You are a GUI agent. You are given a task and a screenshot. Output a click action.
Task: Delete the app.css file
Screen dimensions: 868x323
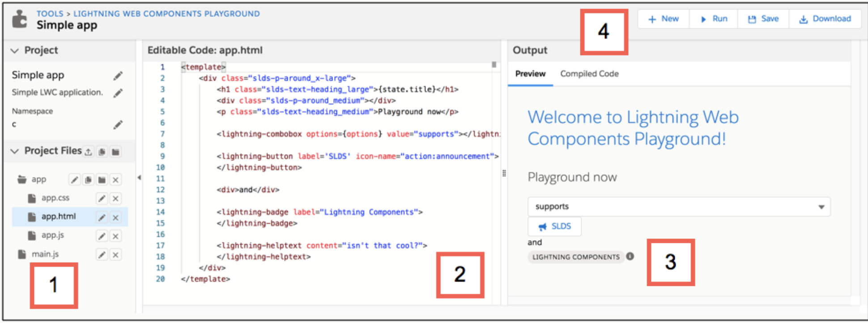point(115,199)
